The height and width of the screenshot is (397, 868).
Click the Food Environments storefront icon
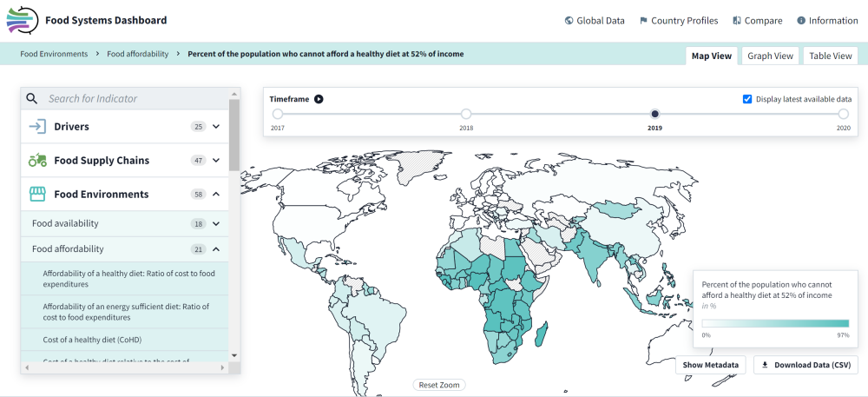coord(37,195)
